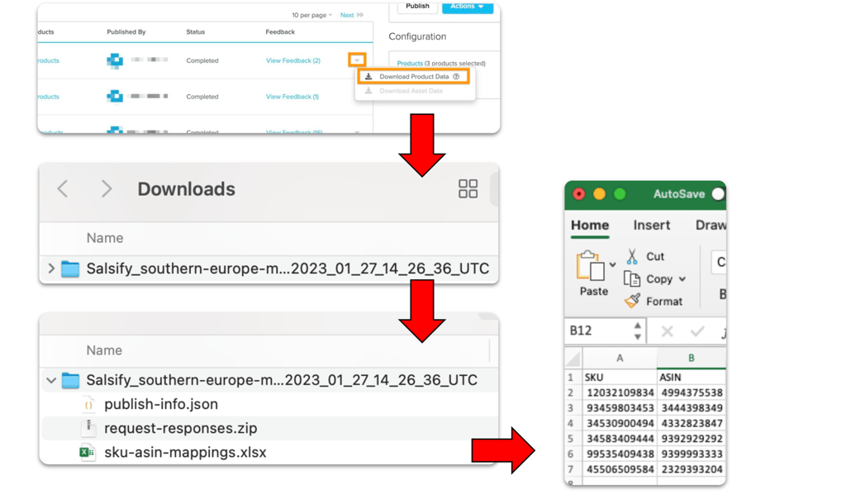Select cell with ASIN 4332823847
The image size is (846, 504).
(x=692, y=423)
